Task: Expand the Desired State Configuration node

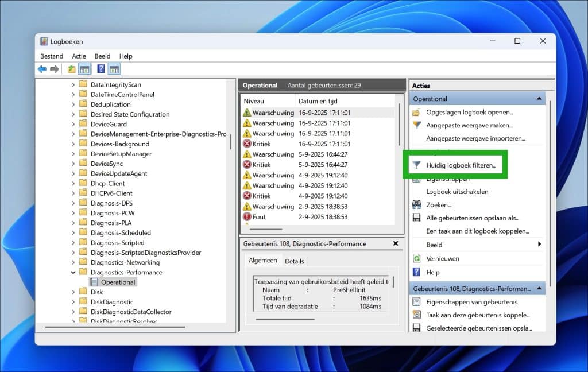Action: click(73, 114)
